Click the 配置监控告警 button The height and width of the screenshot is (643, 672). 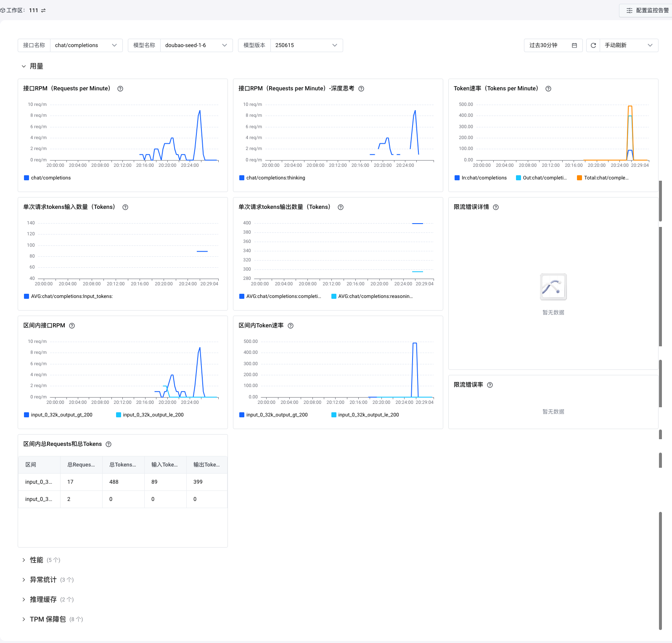[647, 11]
